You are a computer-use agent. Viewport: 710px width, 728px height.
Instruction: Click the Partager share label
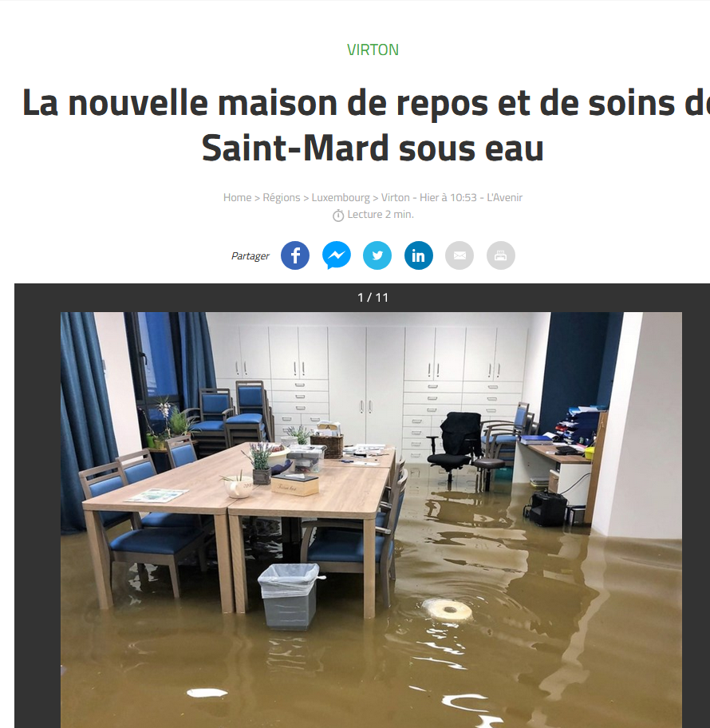(x=250, y=255)
